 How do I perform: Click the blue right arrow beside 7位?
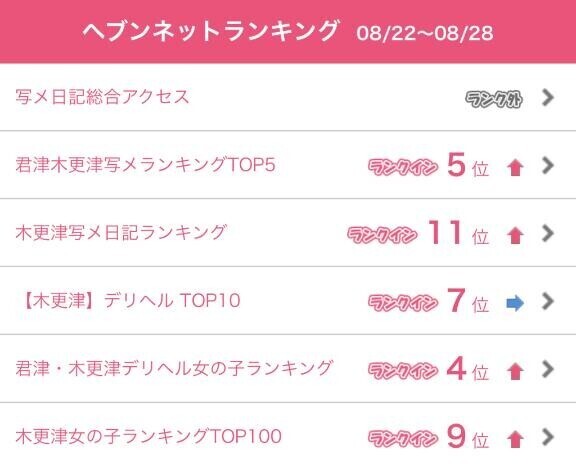pyautogui.click(x=515, y=303)
